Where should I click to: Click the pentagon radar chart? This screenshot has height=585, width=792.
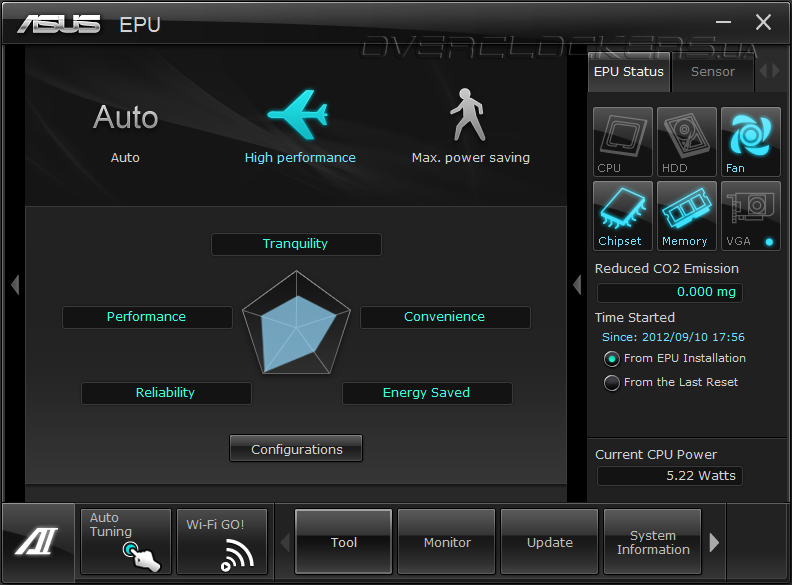click(296, 323)
